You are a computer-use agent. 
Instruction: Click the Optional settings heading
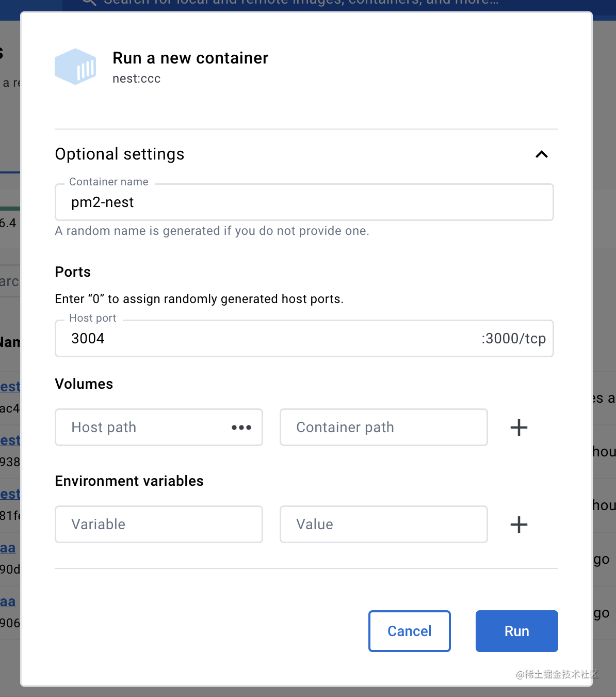pyautogui.click(x=120, y=154)
